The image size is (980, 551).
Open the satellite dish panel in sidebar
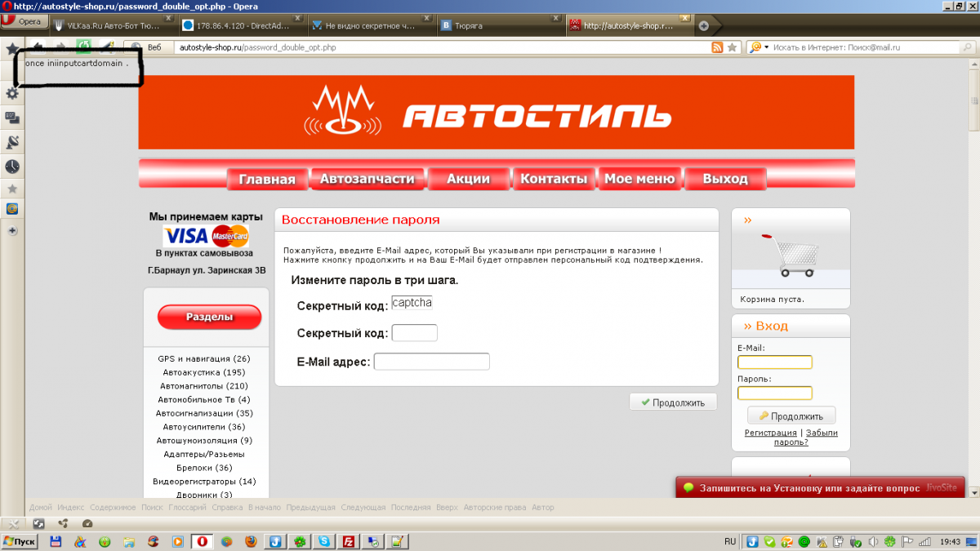[x=12, y=142]
